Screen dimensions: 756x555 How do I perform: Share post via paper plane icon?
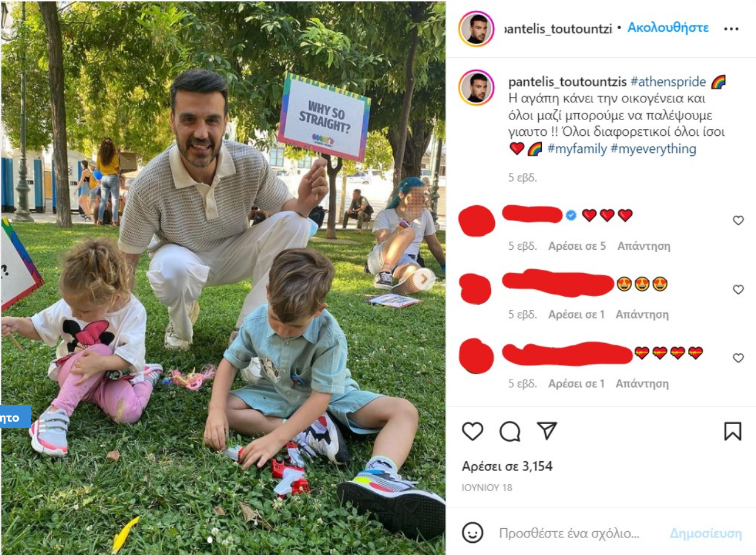click(x=547, y=431)
